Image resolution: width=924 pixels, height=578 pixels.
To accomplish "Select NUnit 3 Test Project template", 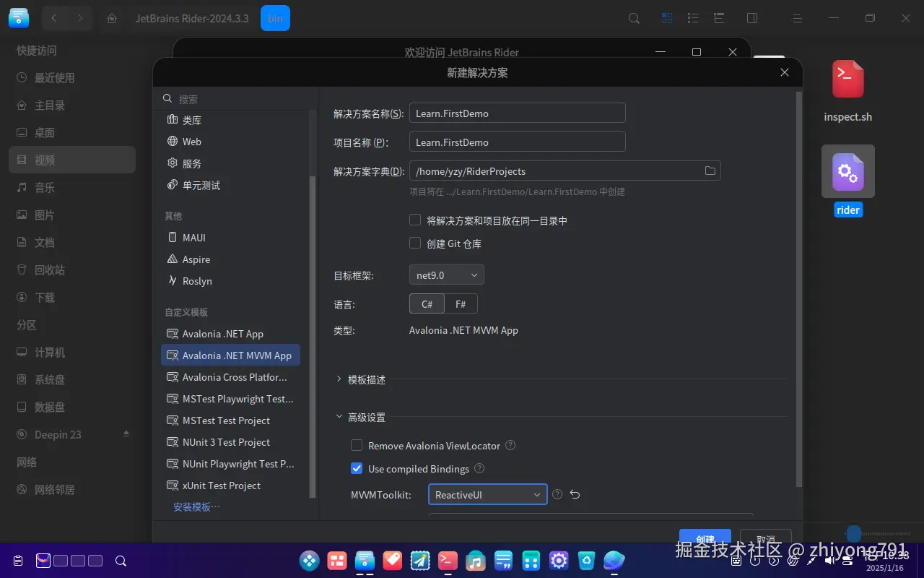I will coord(230,442).
